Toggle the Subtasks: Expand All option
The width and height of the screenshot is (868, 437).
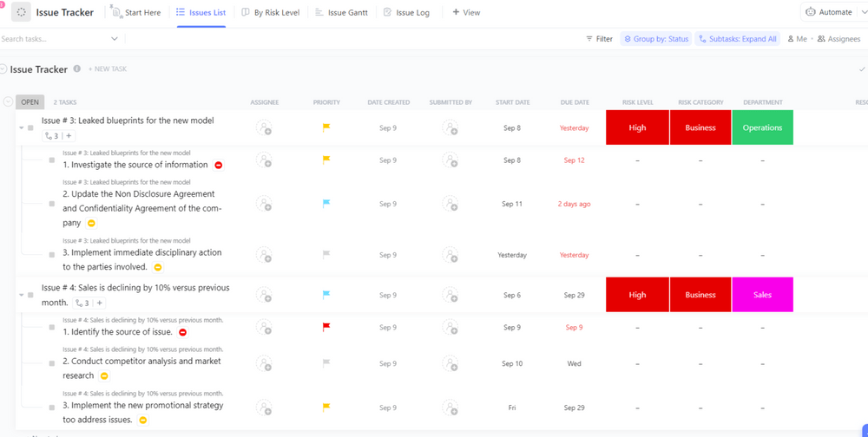737,39
